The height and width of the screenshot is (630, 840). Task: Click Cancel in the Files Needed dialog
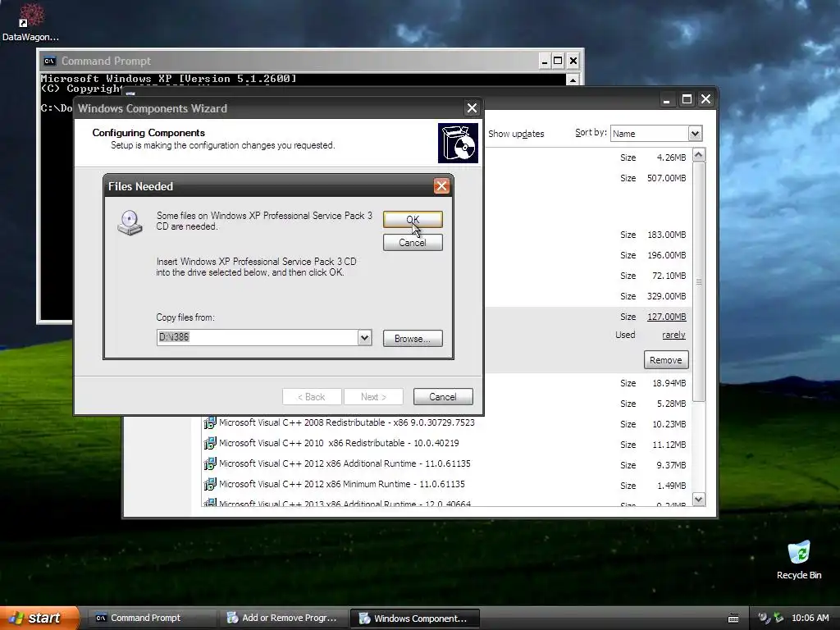(413, 243)
